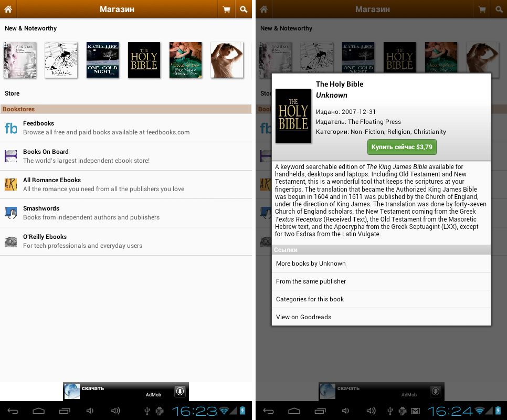Open the green dress romance cover in left screen
Image resolution: width=507 pixels, height=420 pixels.
point(186,60)
